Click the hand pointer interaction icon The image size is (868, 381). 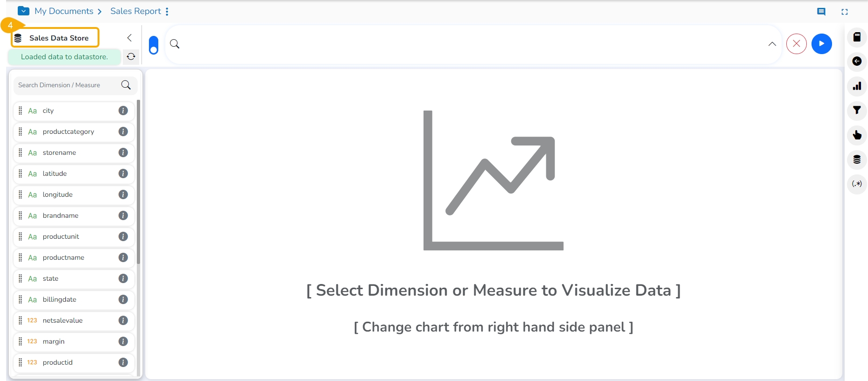[857, 135]
